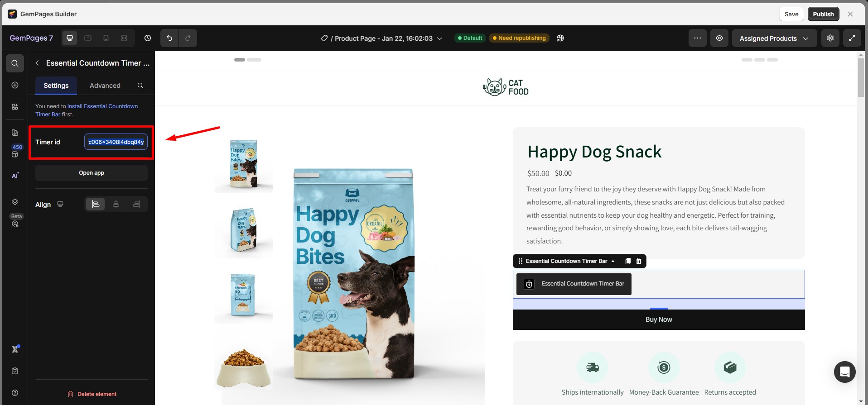The image size is (868, 405).
Task: Duplicate the Essential Countdown Timer Bar element
Action: [x=628, y=261]
